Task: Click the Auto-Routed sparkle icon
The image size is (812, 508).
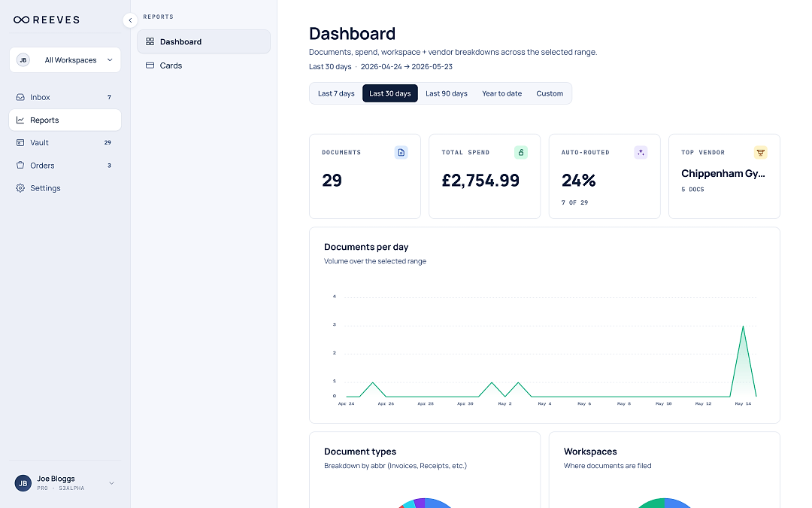Action: click(x=641, y=152)
